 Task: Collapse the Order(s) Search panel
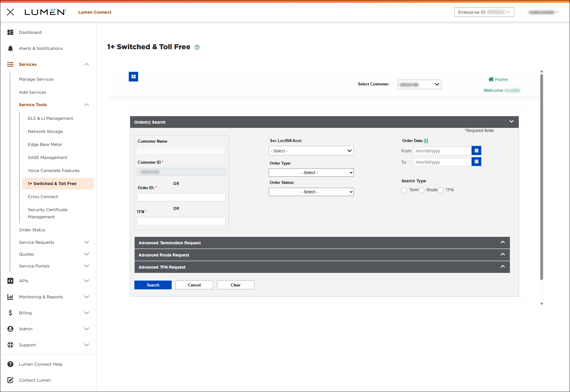point(512,122)
